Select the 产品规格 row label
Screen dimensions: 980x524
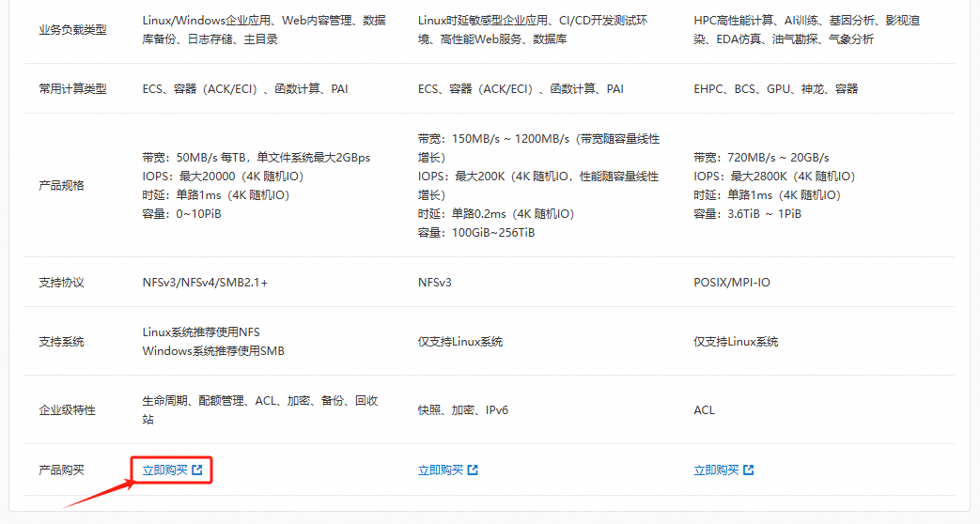[61, 186]
